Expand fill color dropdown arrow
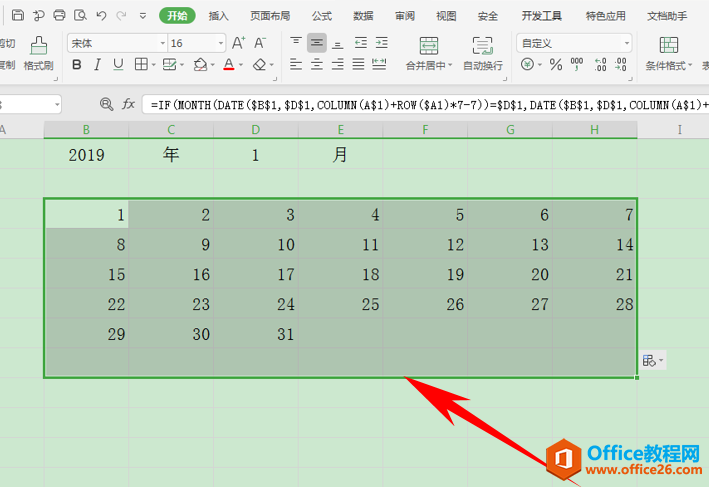 (213, 65)
